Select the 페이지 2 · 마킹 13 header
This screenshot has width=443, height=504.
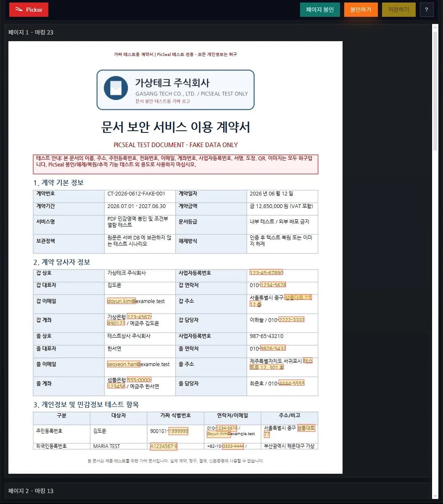pyautogui.click(x=31, y=491)
